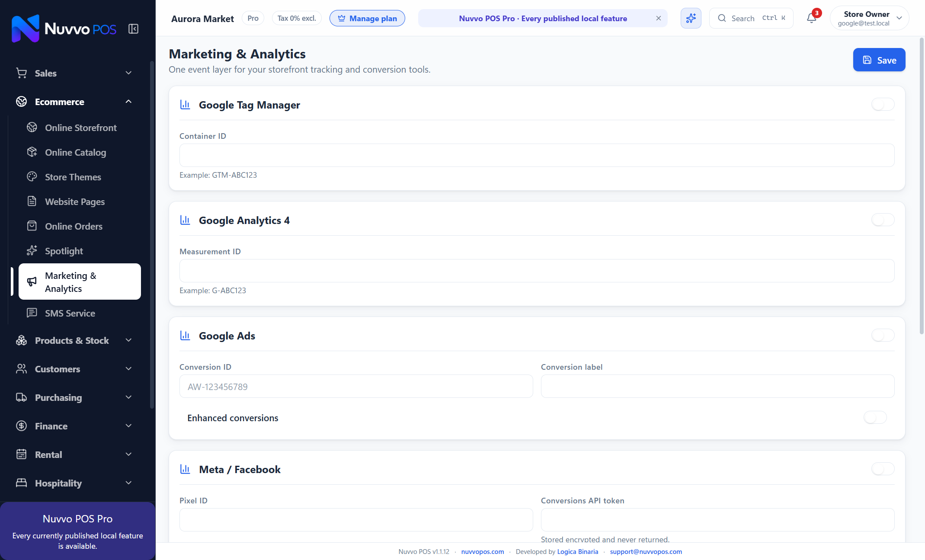Screen dimensions: 925x560
Task: Click the Manage plan button
Action: pos(367,18)
